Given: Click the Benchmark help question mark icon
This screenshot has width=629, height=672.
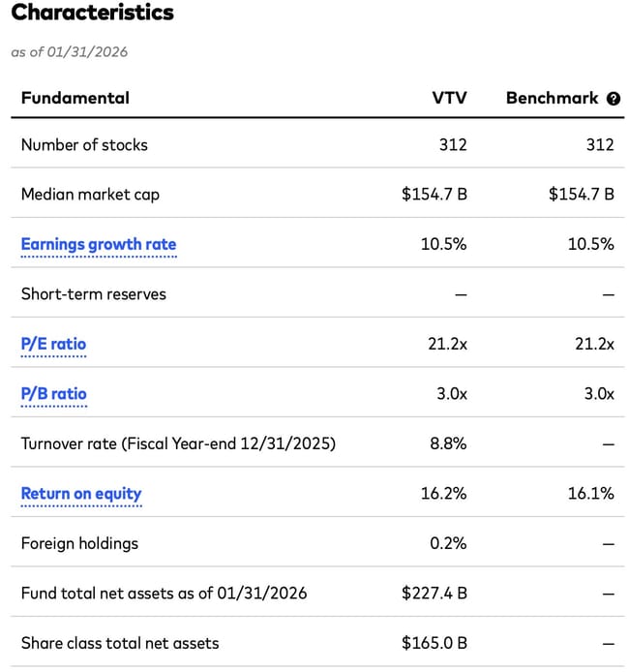Looking at the screenshot, I should click(614, 98).
